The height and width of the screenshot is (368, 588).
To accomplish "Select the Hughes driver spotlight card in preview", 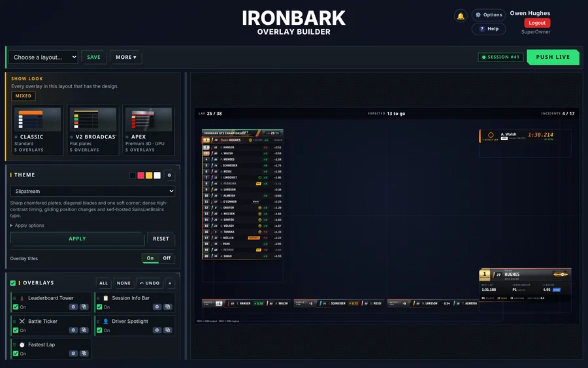I will pyautogui.click(x=525, y=286).
